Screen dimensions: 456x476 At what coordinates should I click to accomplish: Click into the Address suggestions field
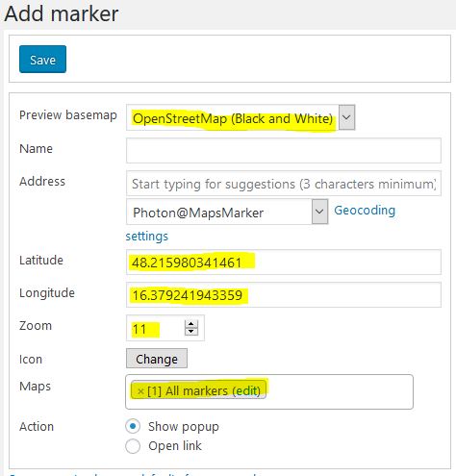pyautogui.click(x=284, y=184)
